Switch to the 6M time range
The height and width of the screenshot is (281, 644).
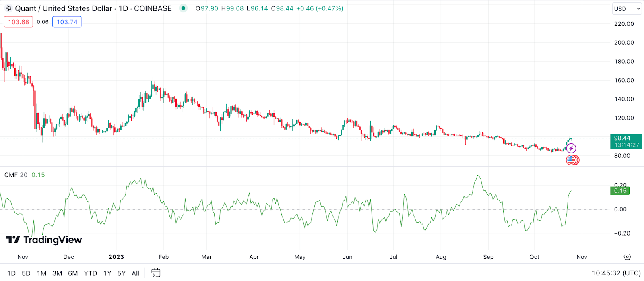tap(73, 273)
